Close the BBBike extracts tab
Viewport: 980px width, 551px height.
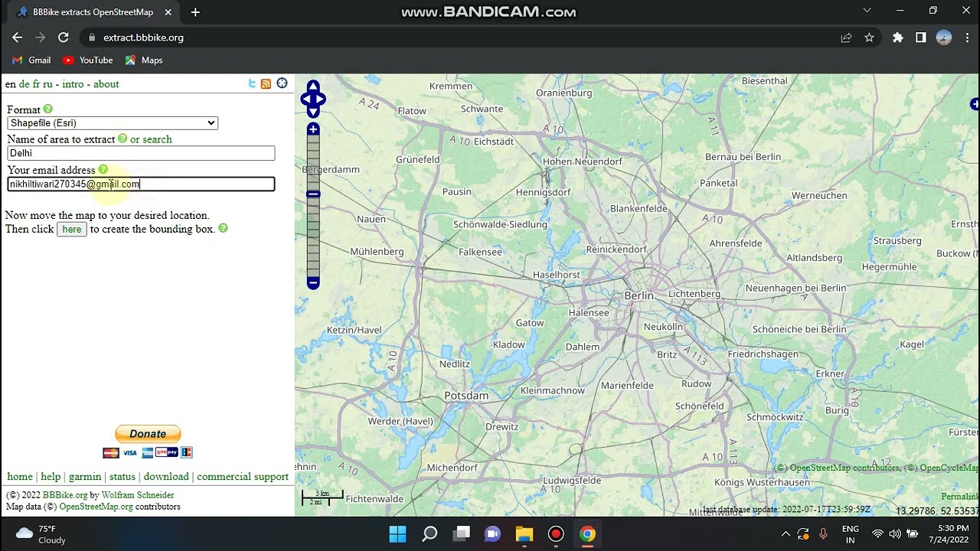[168, 12]
